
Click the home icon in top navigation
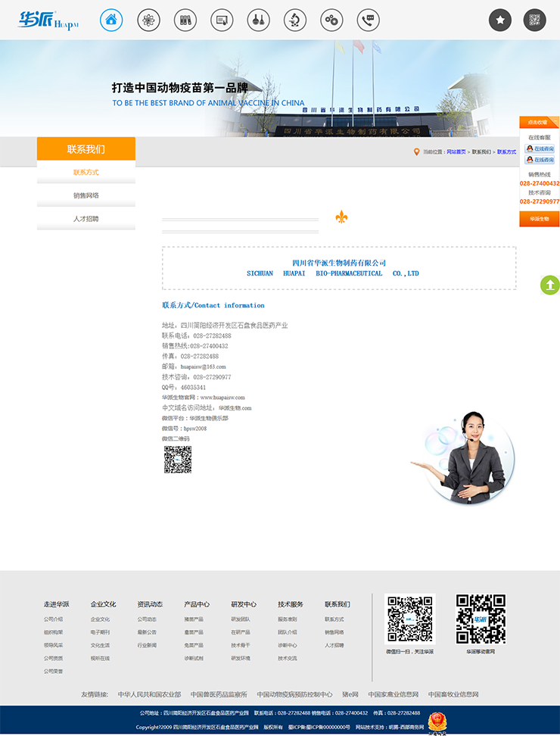click(x=111, y=20)
